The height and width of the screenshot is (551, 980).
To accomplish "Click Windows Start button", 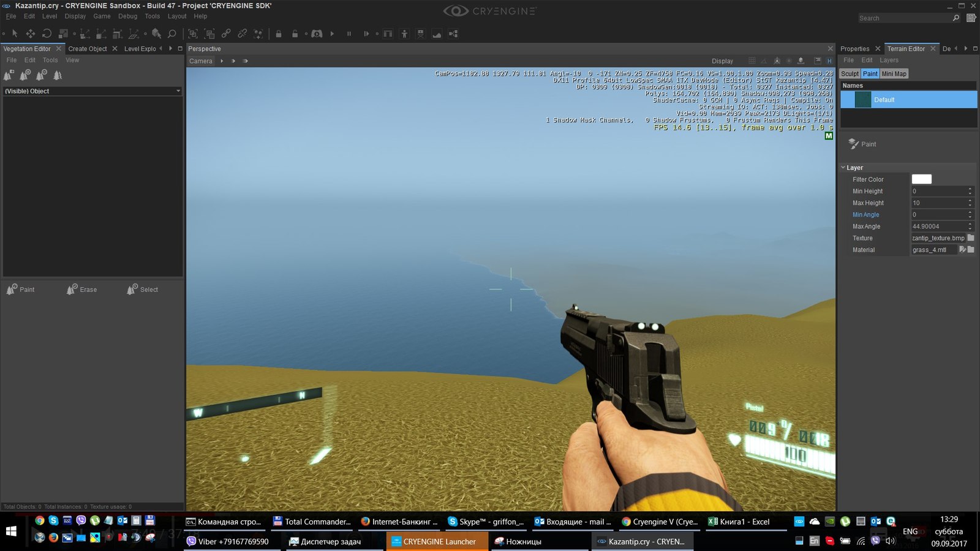I will coord(11,531).
